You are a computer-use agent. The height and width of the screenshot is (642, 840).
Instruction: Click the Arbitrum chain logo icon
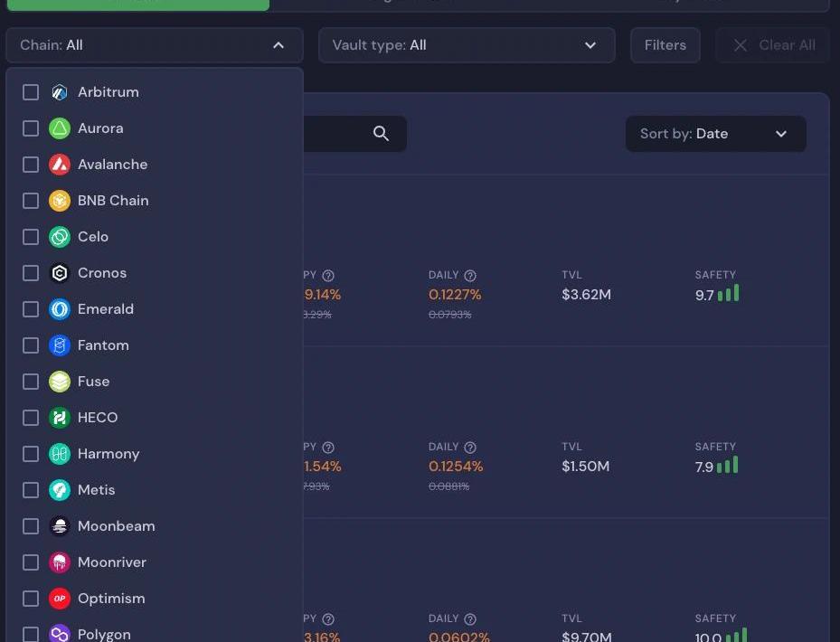click(x=60, y=92)
